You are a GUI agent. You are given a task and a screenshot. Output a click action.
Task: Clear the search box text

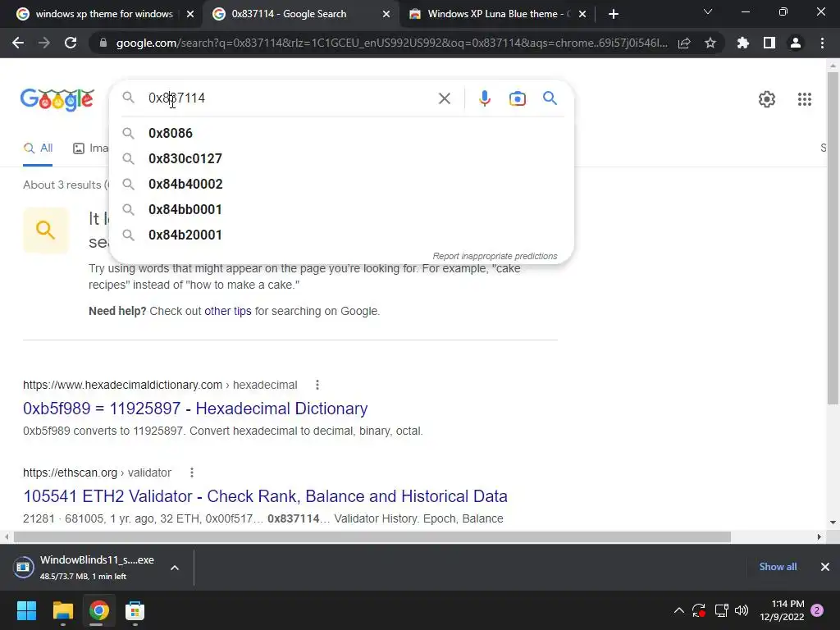click(444, 98)
